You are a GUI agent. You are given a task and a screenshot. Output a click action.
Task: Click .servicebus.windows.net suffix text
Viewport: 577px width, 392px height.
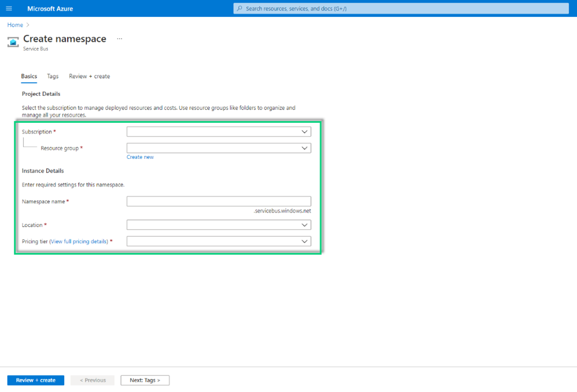pyautogui.click(x=282, y=211)
